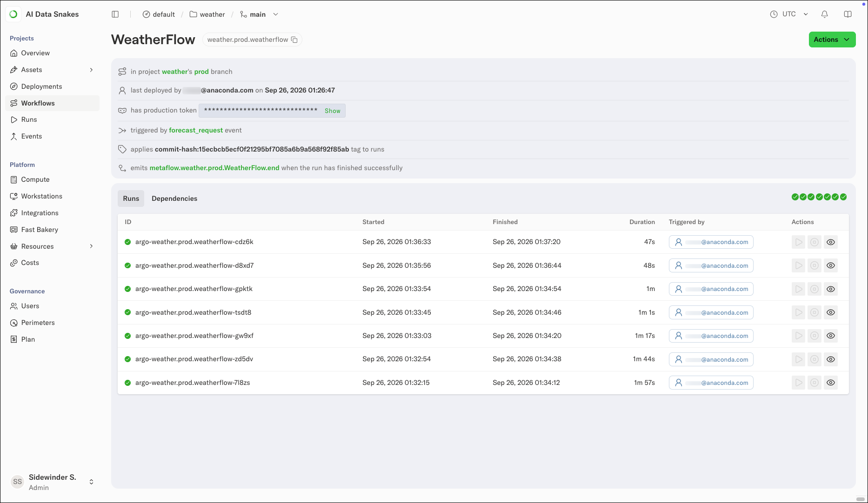The image size is (868, 503).
Task: Open the weather project link
Action: pos(175,72)
